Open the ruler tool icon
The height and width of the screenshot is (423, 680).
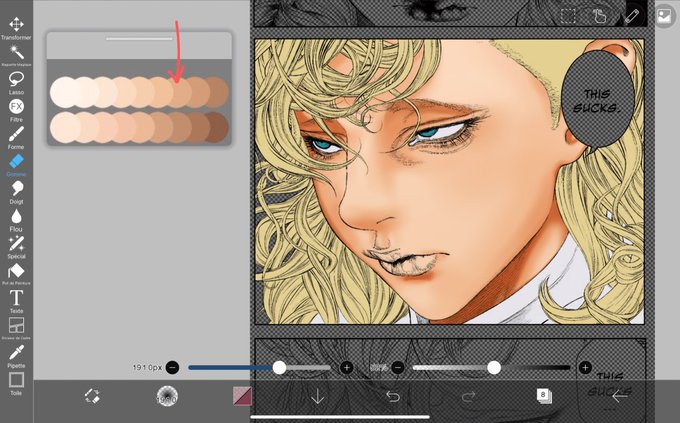pos(632,16)
